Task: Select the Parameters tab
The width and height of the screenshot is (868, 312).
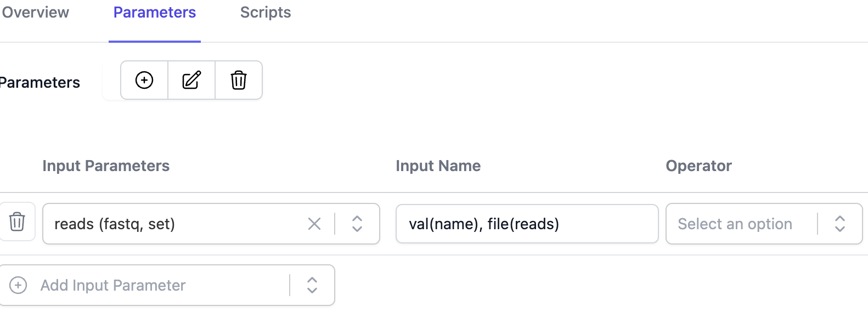Action: pos(155,13)
